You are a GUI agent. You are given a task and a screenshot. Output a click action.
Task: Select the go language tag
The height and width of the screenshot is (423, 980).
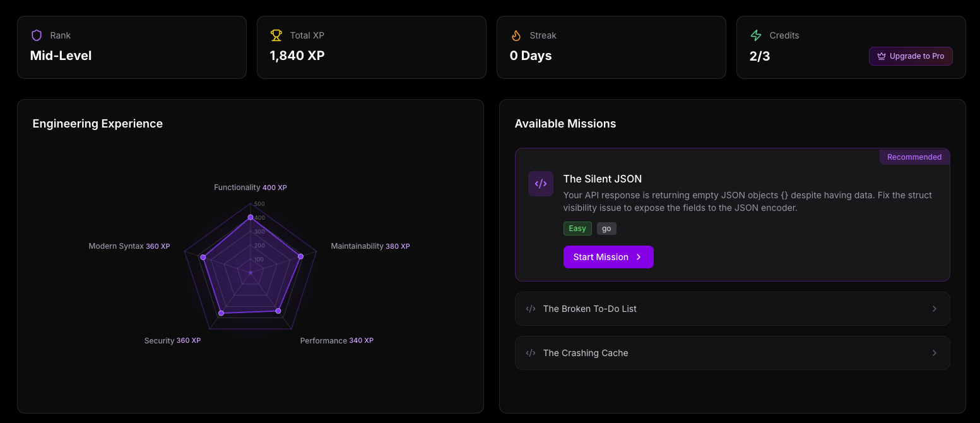[x=606, y=229]
